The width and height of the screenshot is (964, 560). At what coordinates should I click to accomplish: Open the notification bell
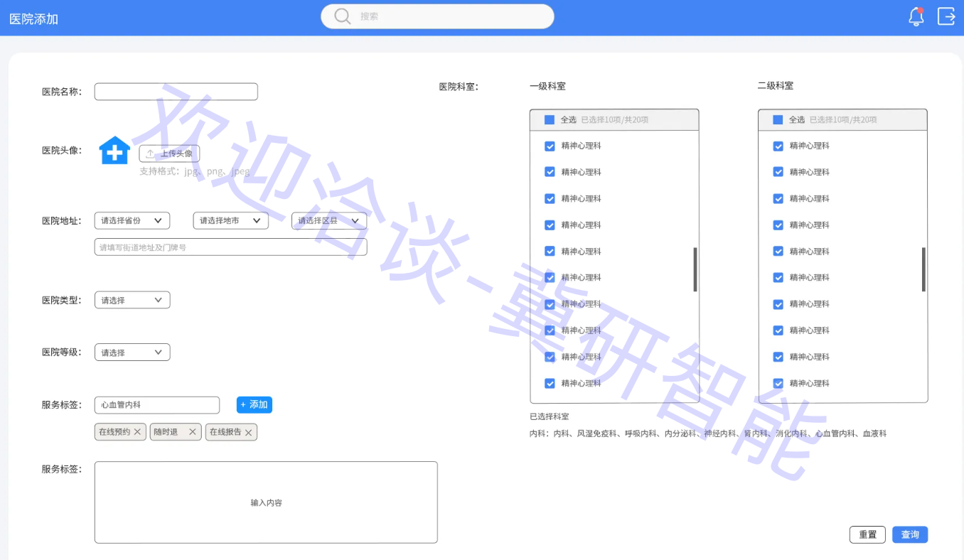pyautogui.click(x=916, y=16)
